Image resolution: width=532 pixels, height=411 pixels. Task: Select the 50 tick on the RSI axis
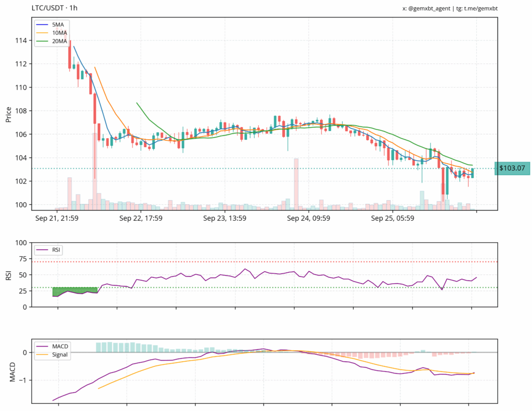pyautogui.click(x=23, y=275)
